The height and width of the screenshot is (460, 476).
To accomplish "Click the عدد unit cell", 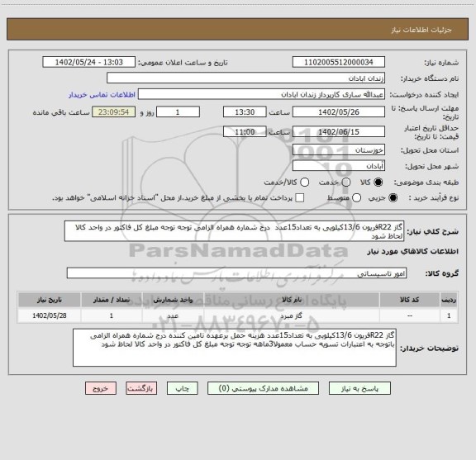I will click(173, 315).
